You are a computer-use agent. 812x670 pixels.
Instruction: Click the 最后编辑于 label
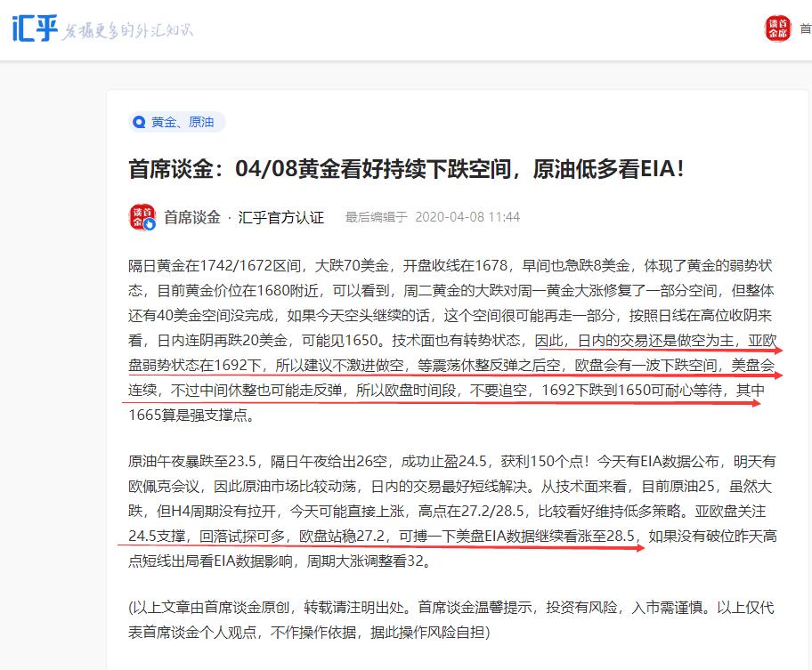pyautogui.click(x=377, y=217)
